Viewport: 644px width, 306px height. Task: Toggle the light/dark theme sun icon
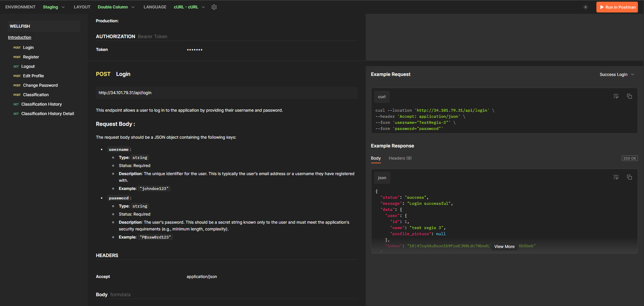tap(586, 7)
